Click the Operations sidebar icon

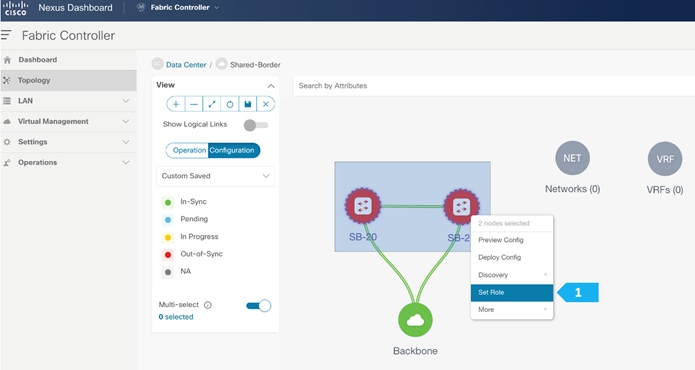click(x=7, y=163)
